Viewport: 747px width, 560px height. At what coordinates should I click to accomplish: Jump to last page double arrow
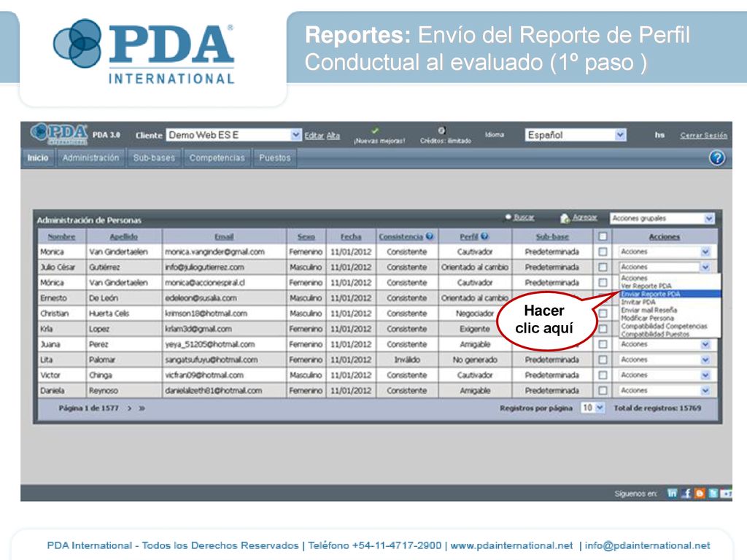142,408
